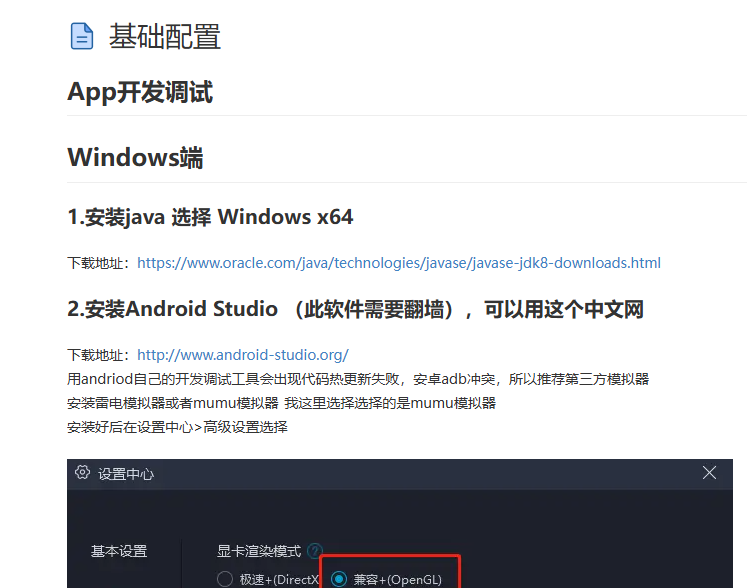Open the android-studio.org download link
747x588 pixels.
[x=243, y=355]
